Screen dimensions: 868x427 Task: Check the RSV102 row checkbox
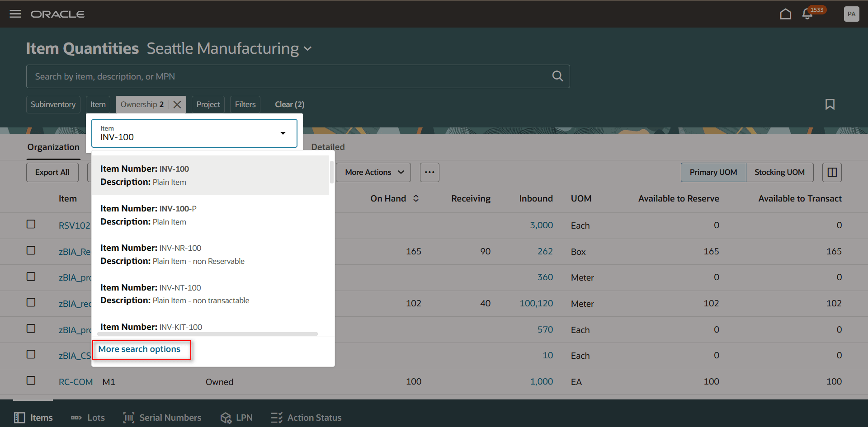(x=31, y=224)
